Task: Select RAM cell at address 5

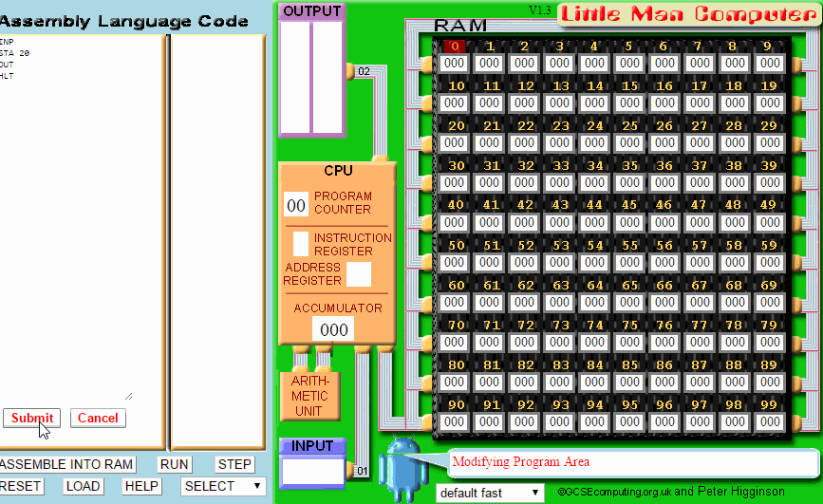Action: (x=629, y=64)
